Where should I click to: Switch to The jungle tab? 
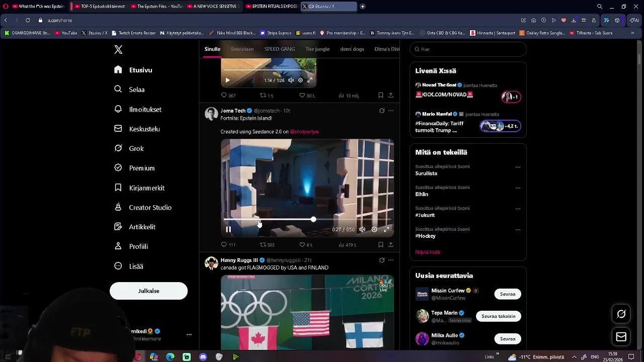(317, 49)
